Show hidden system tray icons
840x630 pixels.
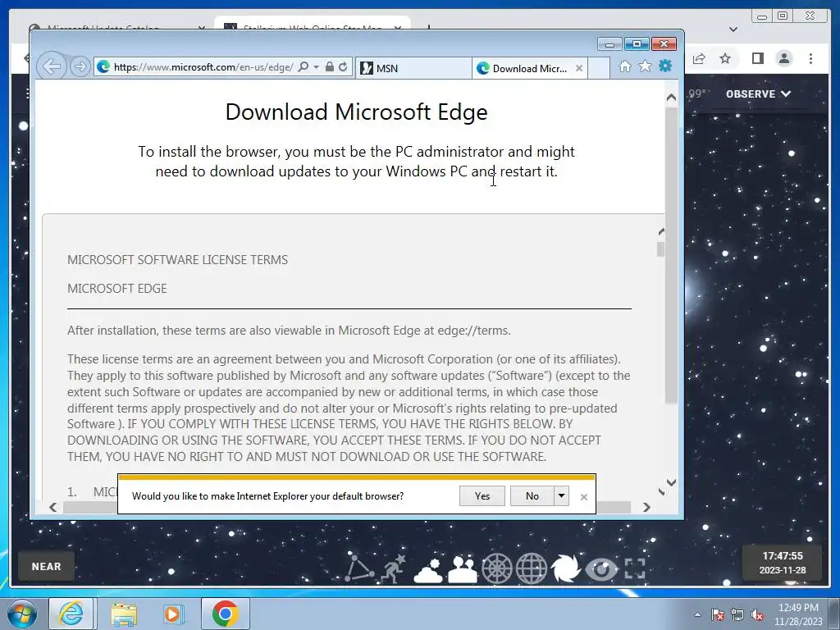(x=697, y=614)
